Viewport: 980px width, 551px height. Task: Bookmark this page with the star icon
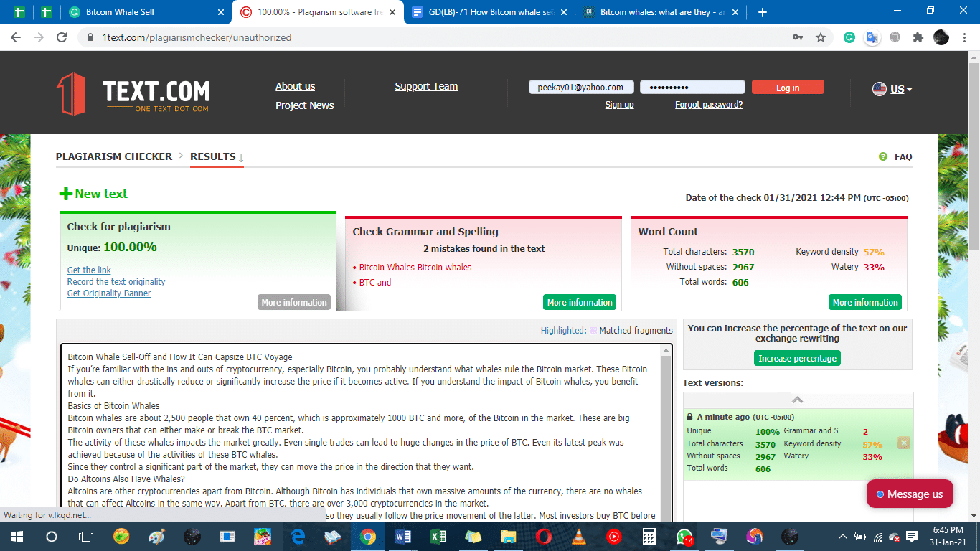(x=821, y=37)
